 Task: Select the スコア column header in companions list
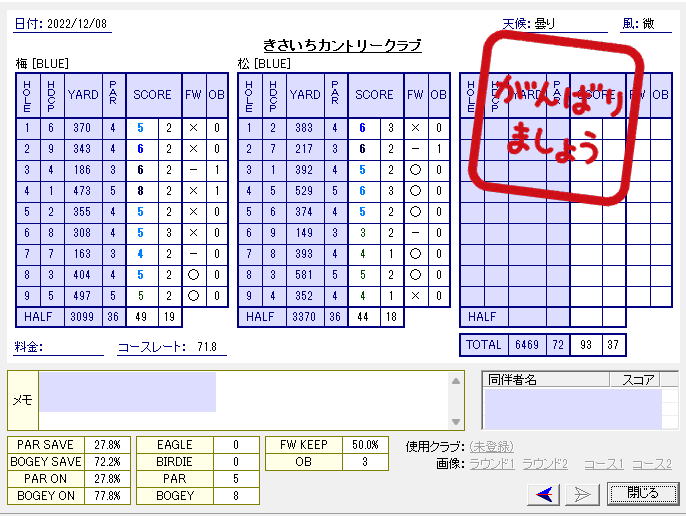(635, 379)
